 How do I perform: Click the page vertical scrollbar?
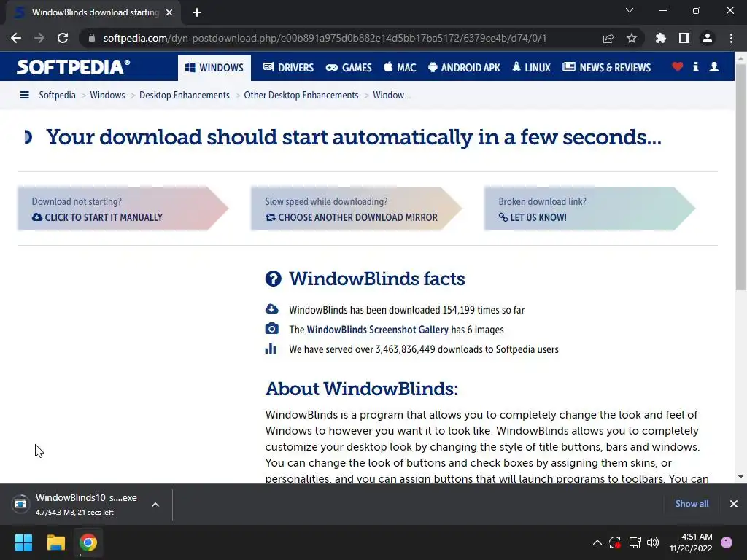point(740,176)
